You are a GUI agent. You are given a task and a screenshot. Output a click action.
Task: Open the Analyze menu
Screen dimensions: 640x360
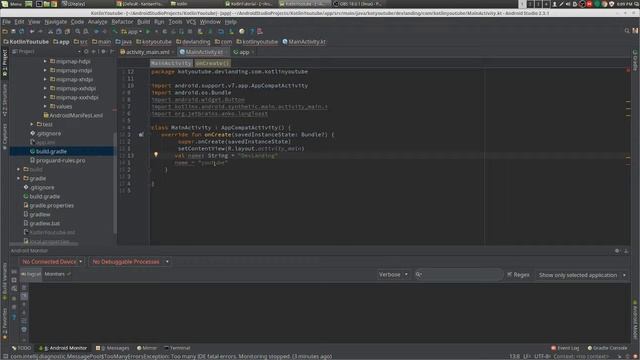tap(98, 22)
